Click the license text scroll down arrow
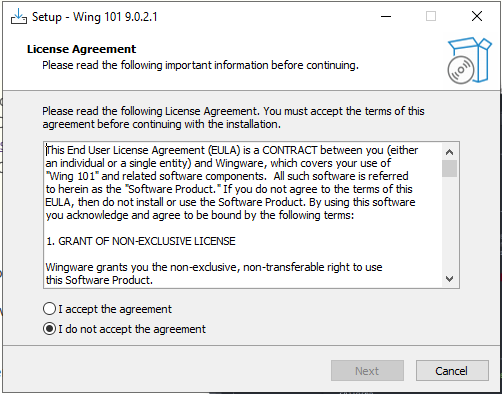Screen dimensions: 502x394 pyautogui.click(x=449, y=279)
